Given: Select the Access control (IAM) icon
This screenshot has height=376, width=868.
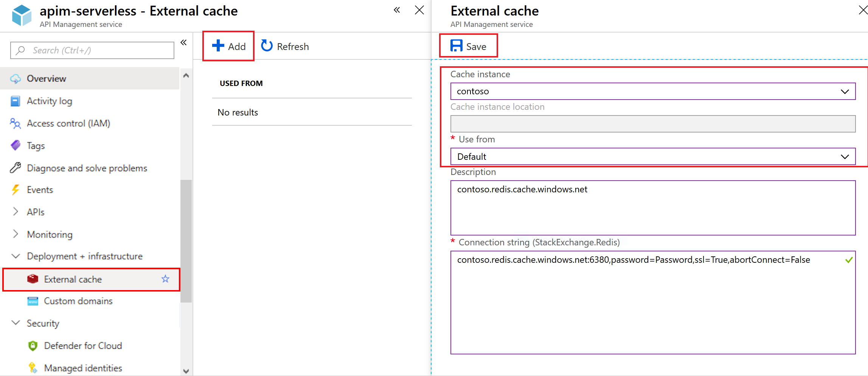Looking at the screenshot, I should (x=15, y=123).
